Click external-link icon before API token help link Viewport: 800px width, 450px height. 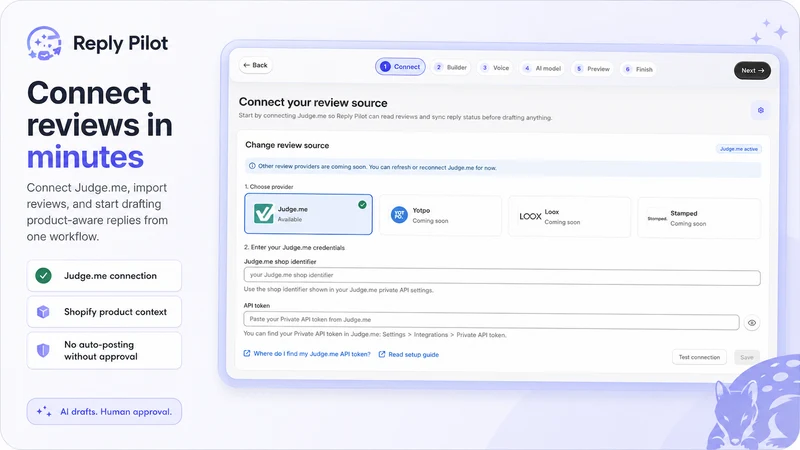tap(247, 353)
